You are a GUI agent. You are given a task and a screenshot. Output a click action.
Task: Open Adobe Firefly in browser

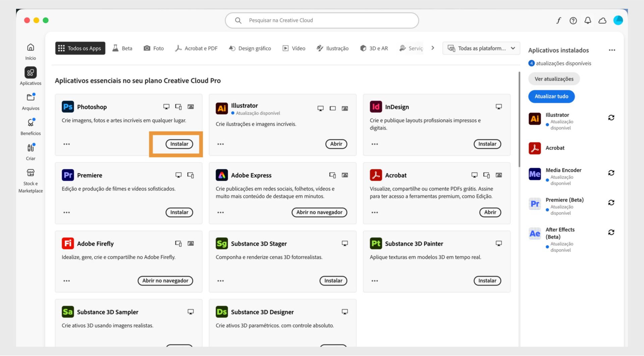tap(165, 281)
